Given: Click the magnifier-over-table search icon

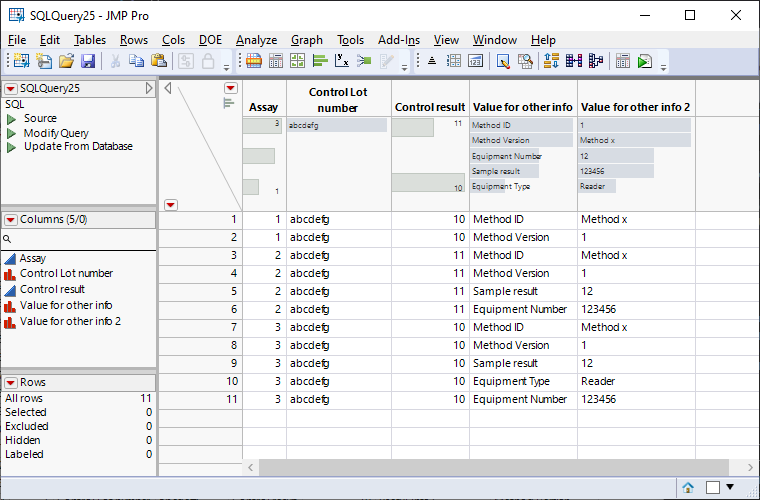Looking at the screenshot, I should [525, 61].
